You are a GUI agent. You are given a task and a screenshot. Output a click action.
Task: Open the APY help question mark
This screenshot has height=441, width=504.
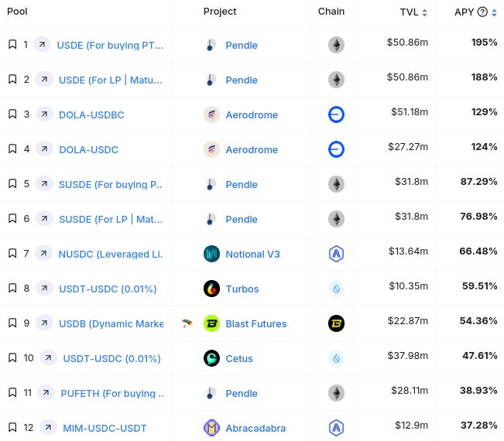482,12
